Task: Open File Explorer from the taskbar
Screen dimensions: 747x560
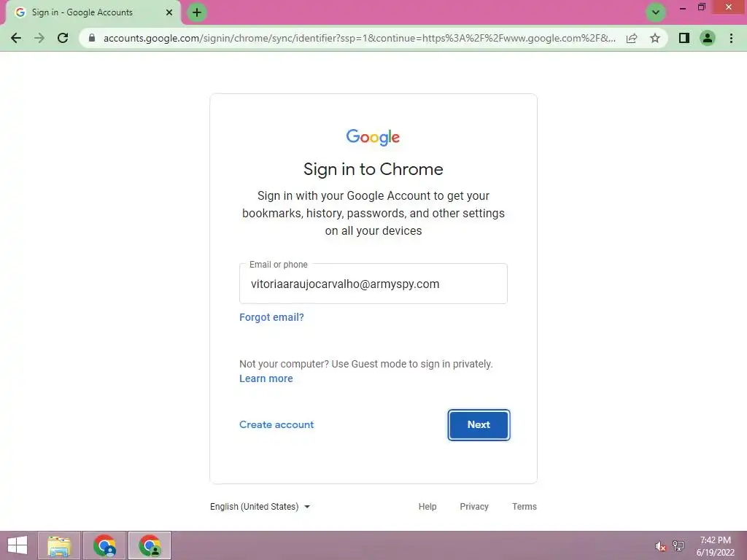Action: (59, 545)
